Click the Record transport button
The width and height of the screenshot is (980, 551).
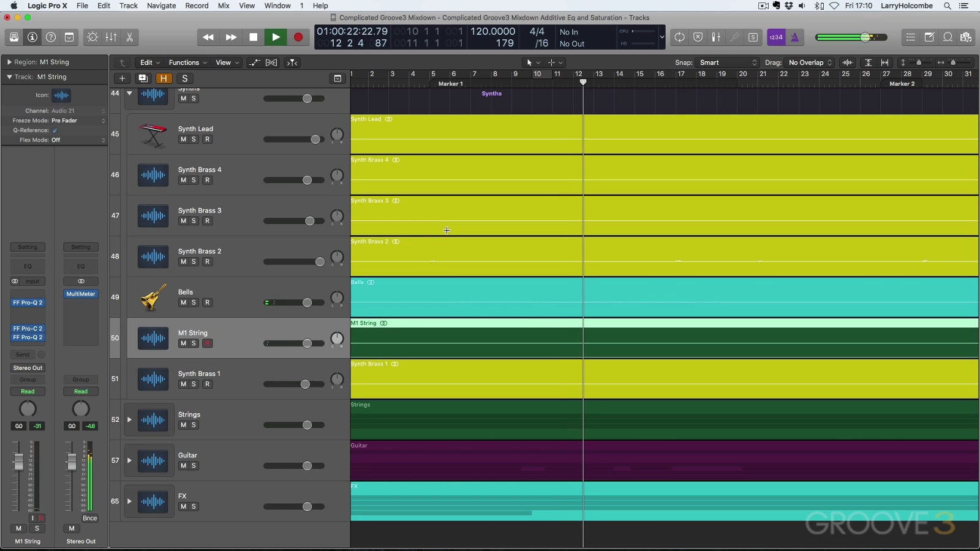[x=298, y=37]
